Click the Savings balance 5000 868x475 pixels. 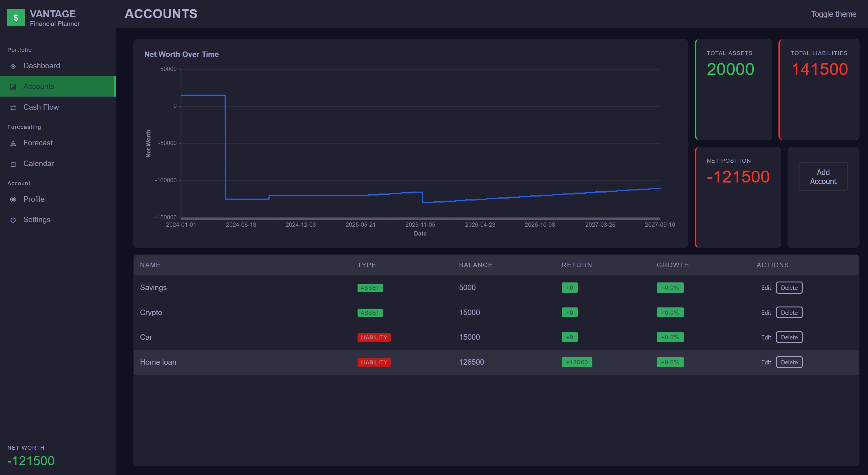coord(468,288)
